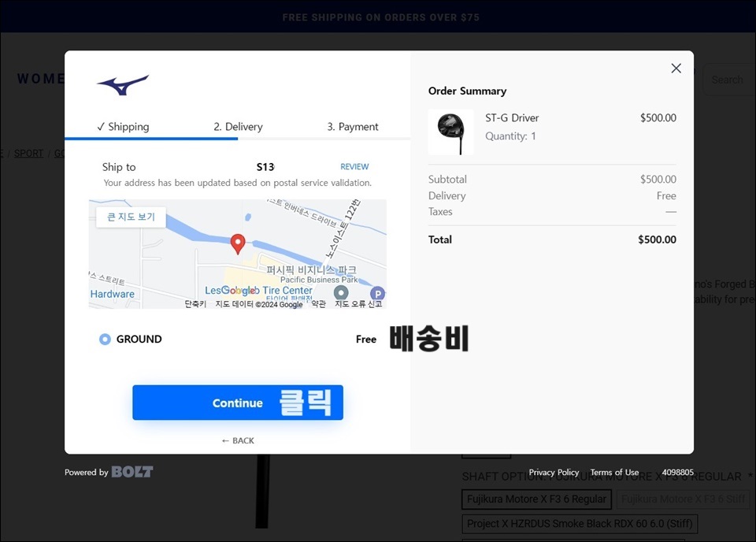The width and height of the screenshot is (756, 542).
Task: Open the larger map view button
Action: (132, 217)
